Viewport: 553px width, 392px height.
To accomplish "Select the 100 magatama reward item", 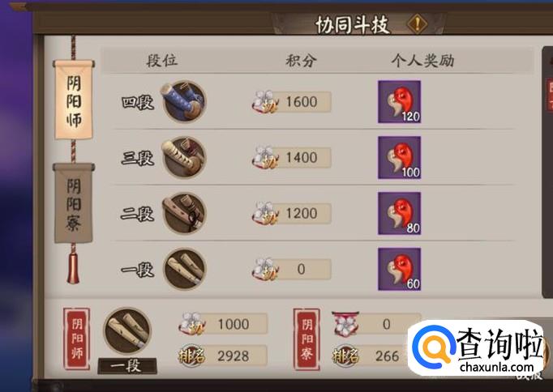I will [399, 157].
